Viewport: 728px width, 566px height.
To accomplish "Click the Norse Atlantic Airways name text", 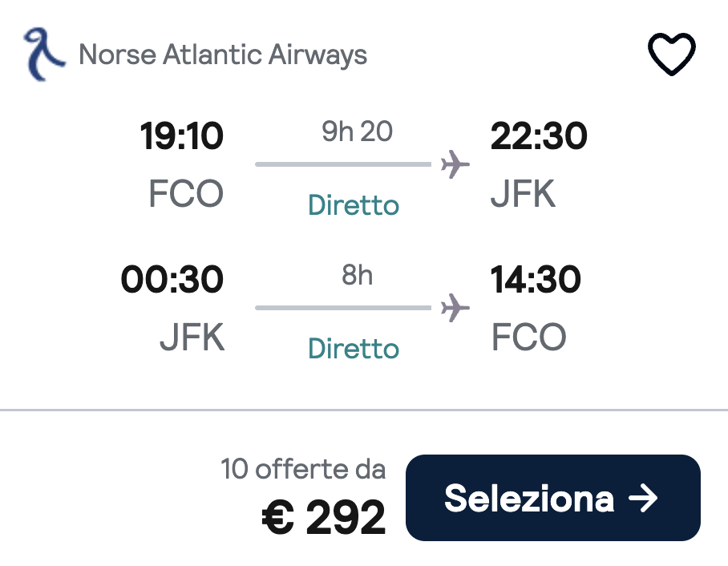I will tap(222, 55).
